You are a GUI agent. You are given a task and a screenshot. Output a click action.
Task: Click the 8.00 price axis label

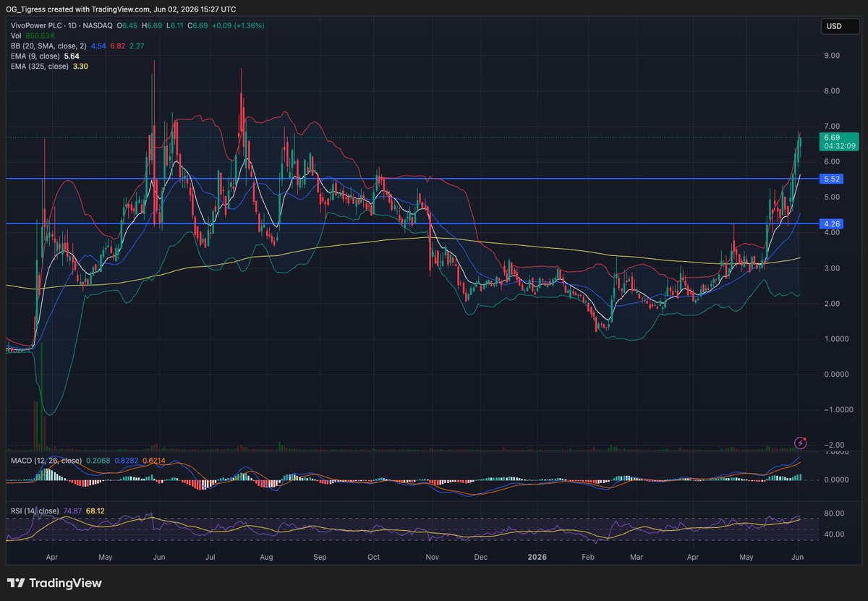coord(831,91)
